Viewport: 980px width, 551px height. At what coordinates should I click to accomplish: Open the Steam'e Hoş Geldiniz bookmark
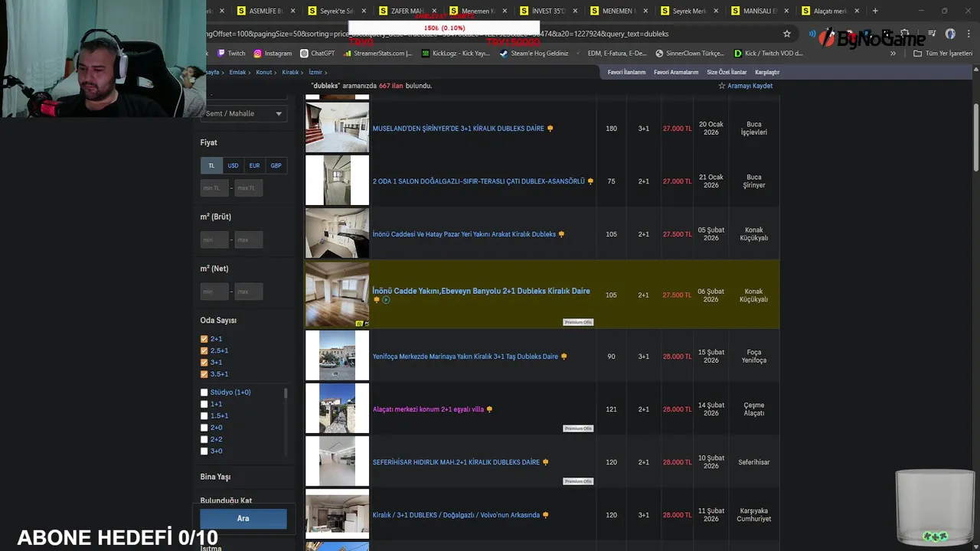point(534,54)
